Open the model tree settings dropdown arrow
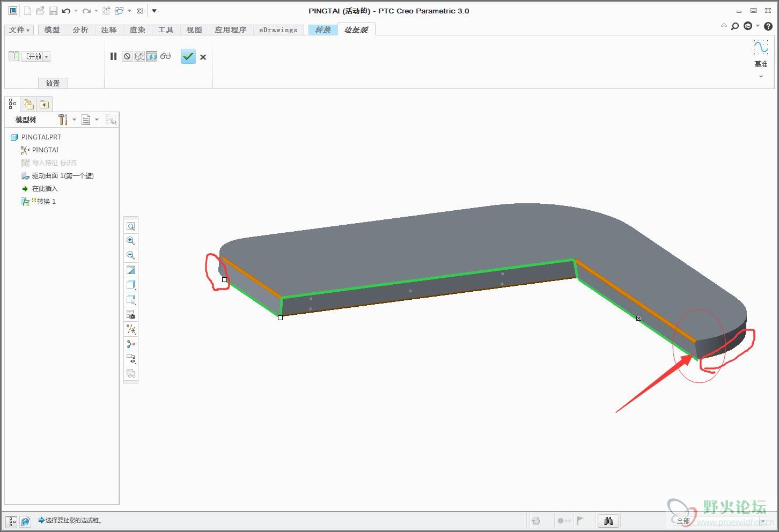The height and width of the screenshot is (532, 779). pyautogui.click(x=74, y=120)
